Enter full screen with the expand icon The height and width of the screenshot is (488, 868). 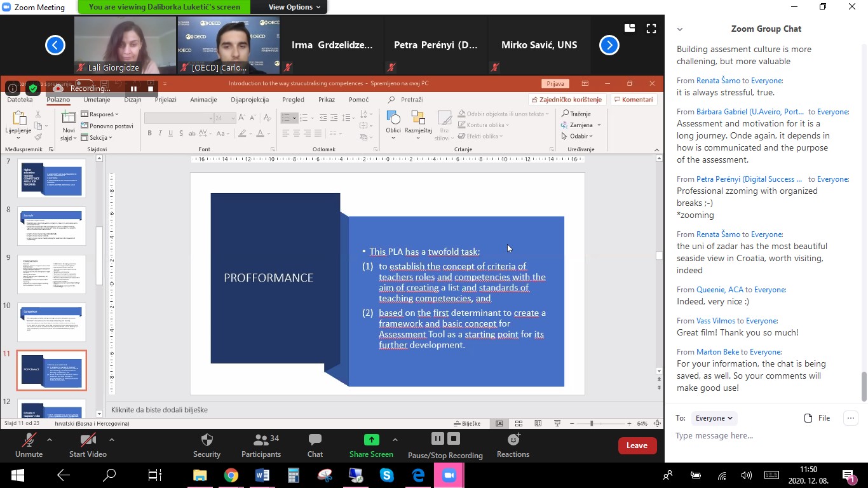pos(651,29)
